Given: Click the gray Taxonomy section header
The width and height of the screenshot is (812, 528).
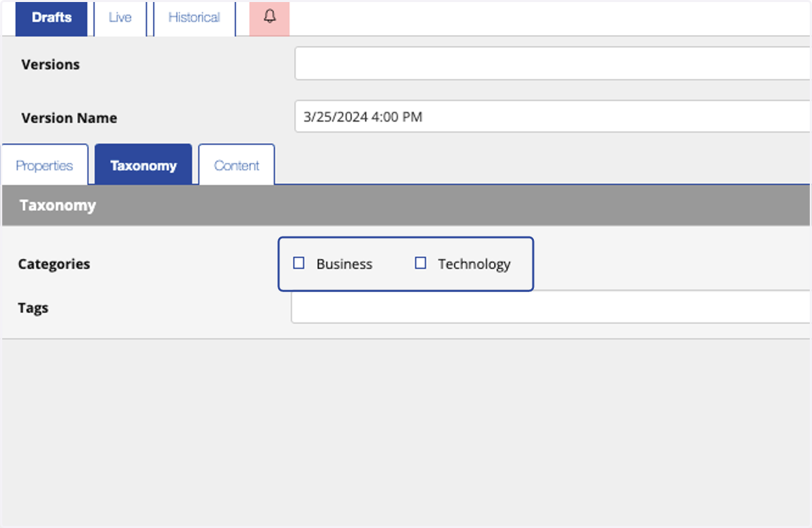Looking at the screenshot, I should [406, 206].
